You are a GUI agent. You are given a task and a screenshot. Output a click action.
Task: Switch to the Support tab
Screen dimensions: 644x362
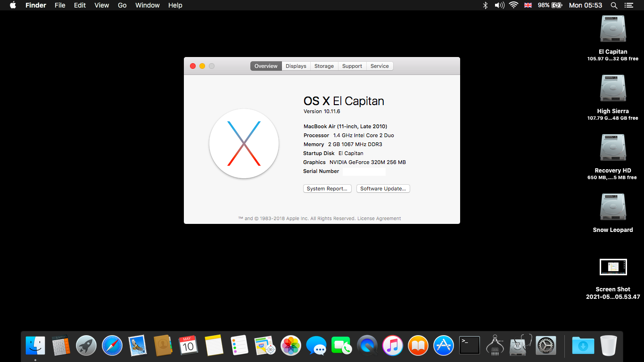(x=352, y=66)
